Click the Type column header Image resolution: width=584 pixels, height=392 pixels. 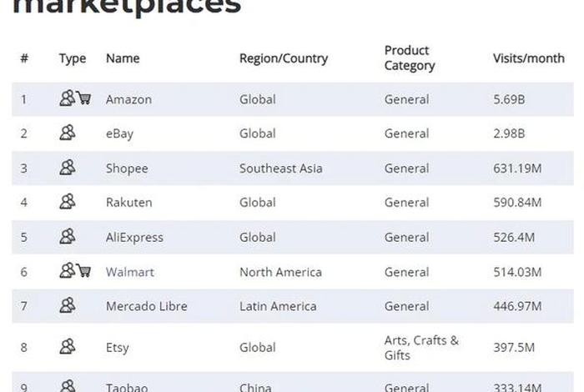click(x=73, y=58)
